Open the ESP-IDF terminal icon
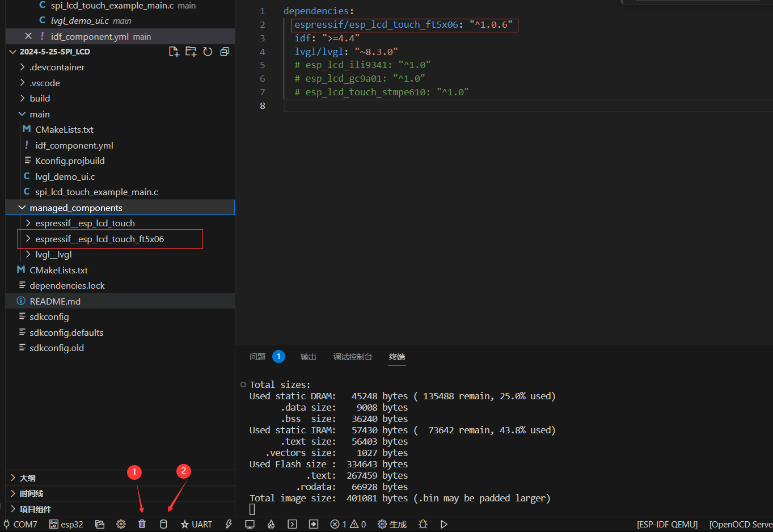 [292, 524]
